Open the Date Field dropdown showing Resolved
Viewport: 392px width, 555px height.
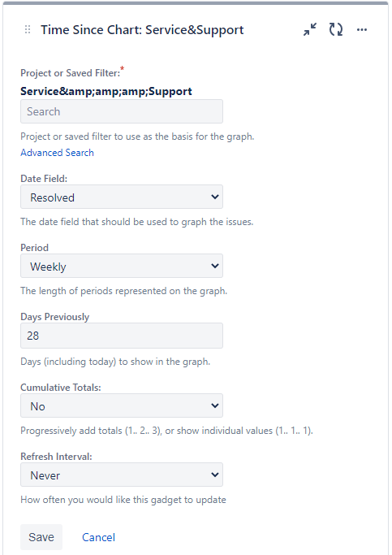122,197
